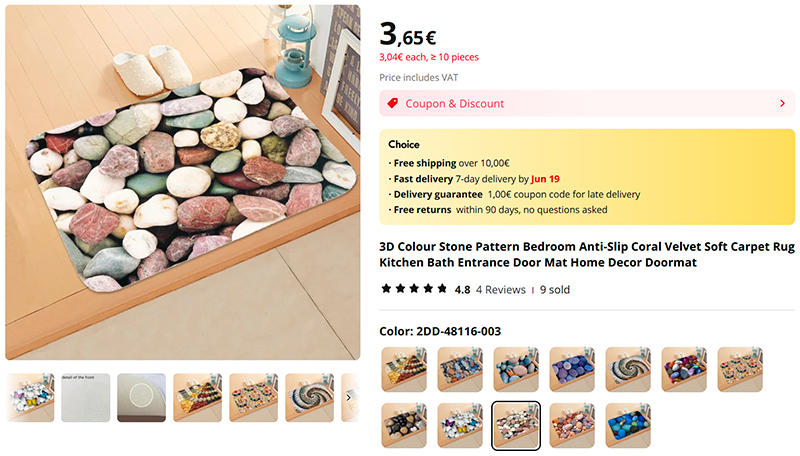Open the 4 Reviews link
This screenshot has height=456, width=800.
[x=500, y=290]
